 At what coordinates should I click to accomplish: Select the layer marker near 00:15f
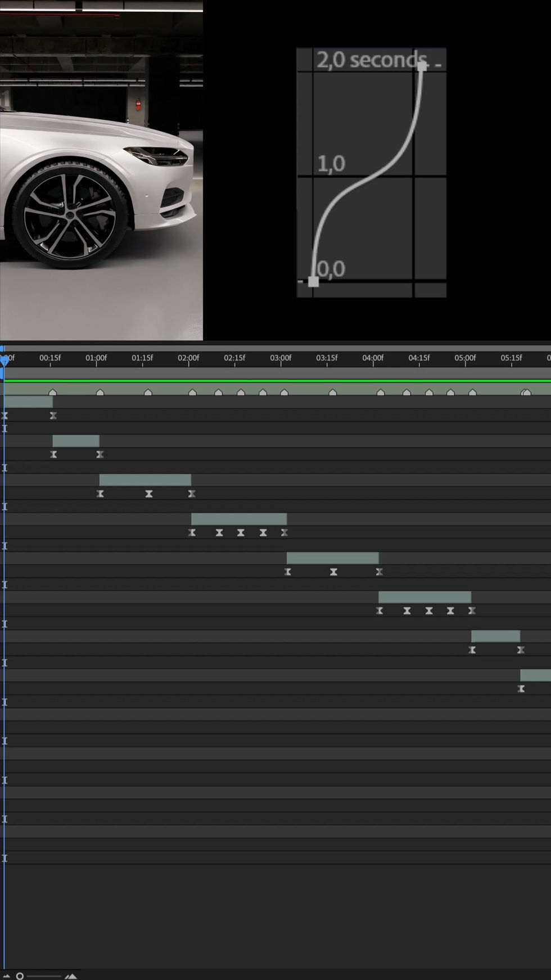pos(53,392)
